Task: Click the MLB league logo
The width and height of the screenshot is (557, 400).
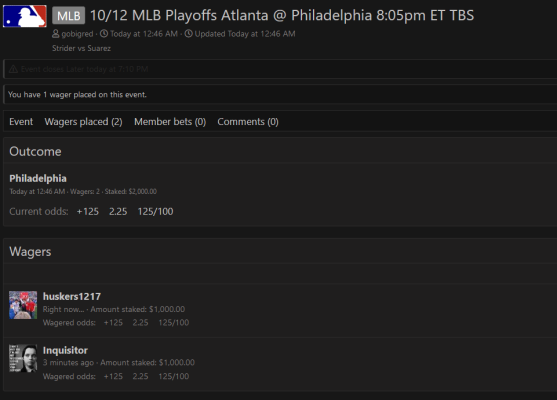Action: (25, 16)
